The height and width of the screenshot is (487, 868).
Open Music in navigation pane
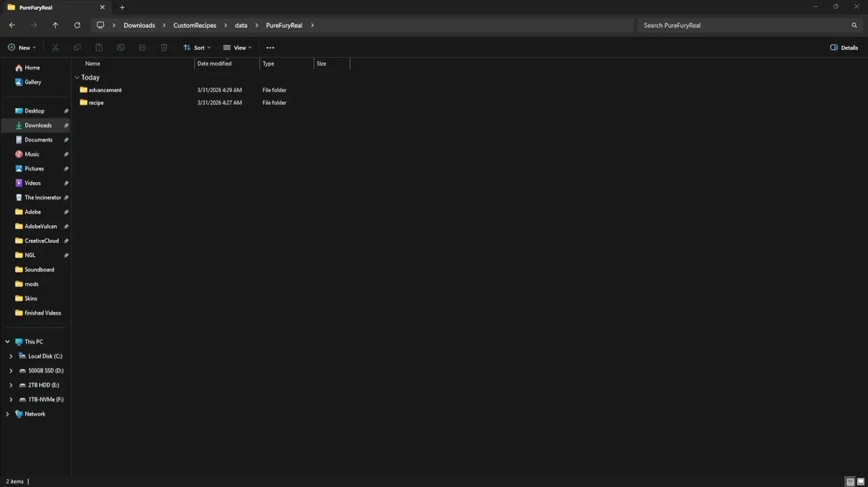point(31,154)
